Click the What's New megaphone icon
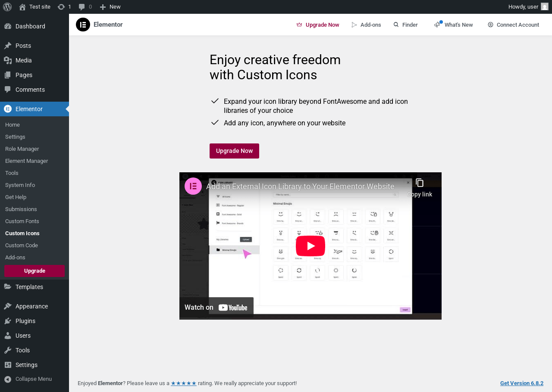 [437, 25]
